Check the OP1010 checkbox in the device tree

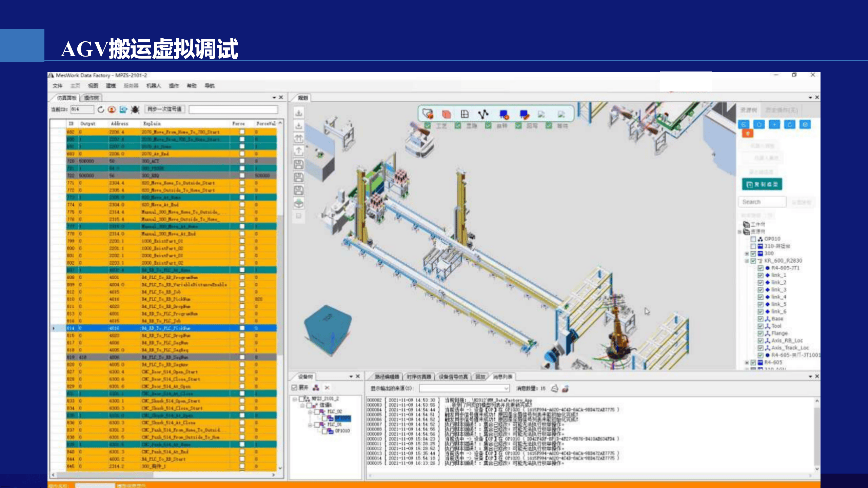click(324, 431)
